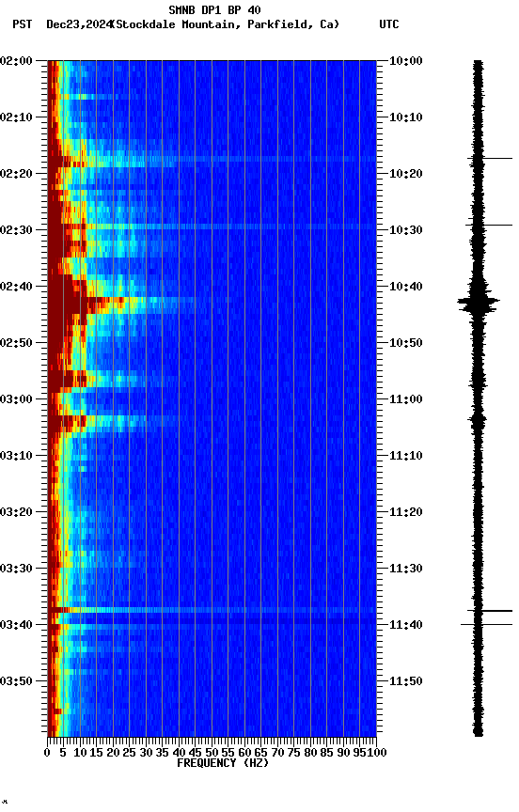Click the 45 Hz frequency axis label
The width and height of the screenshot is (519, 812).
pos(196,753)
